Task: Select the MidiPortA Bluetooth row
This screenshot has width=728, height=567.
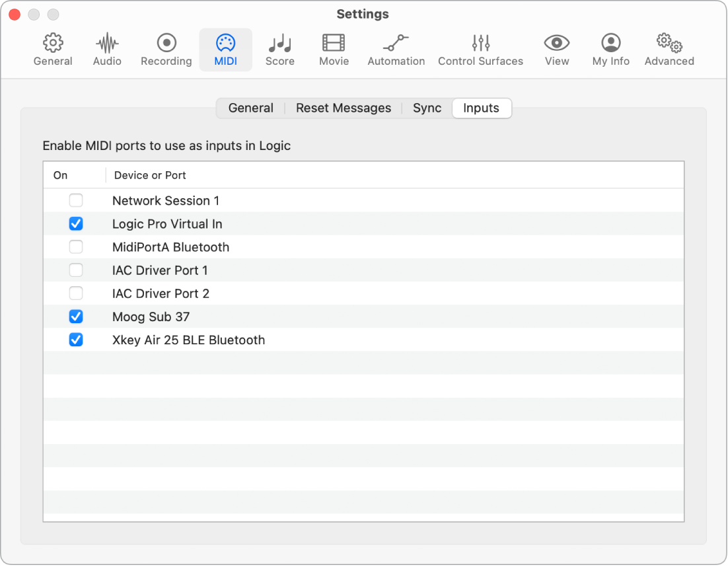Action: click(x=363, y=247)
